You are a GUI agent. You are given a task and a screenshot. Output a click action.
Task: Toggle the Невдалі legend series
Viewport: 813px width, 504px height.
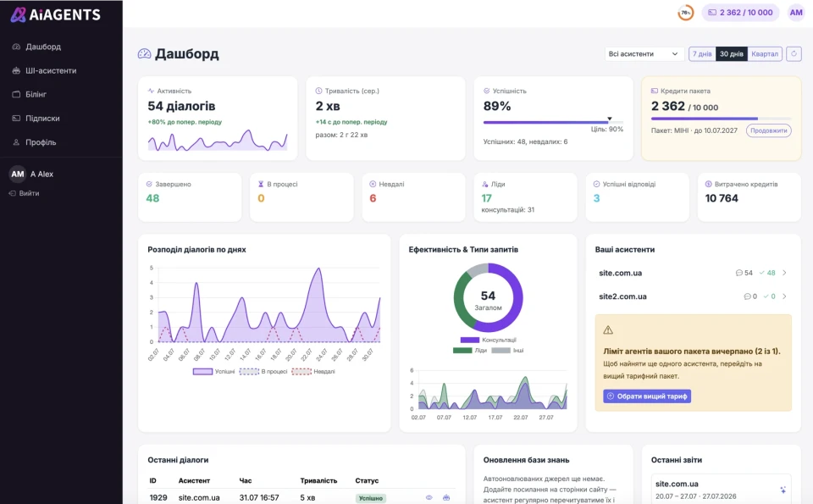click(313, 372)
